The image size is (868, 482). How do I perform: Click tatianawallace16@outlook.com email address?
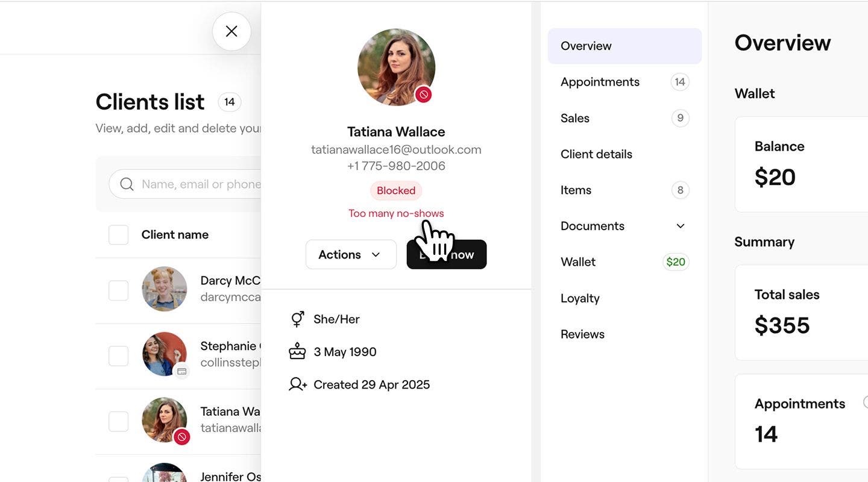click(x=396, y=149)
